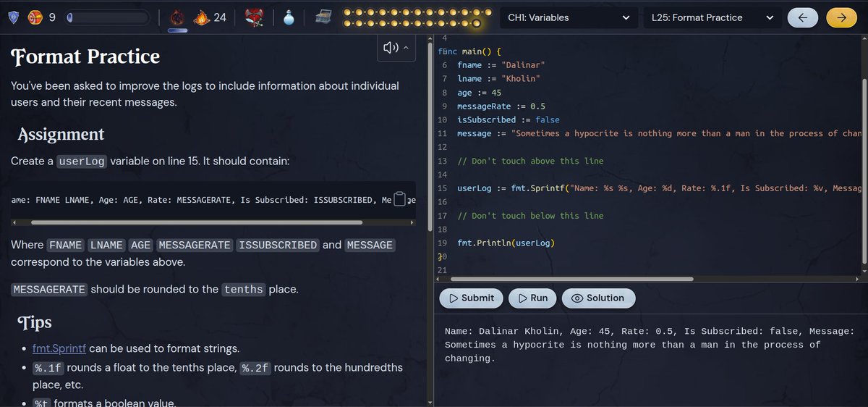Open the dark ember orb icon
This screenshot has height=407, width=868.
tap(177, 17)
